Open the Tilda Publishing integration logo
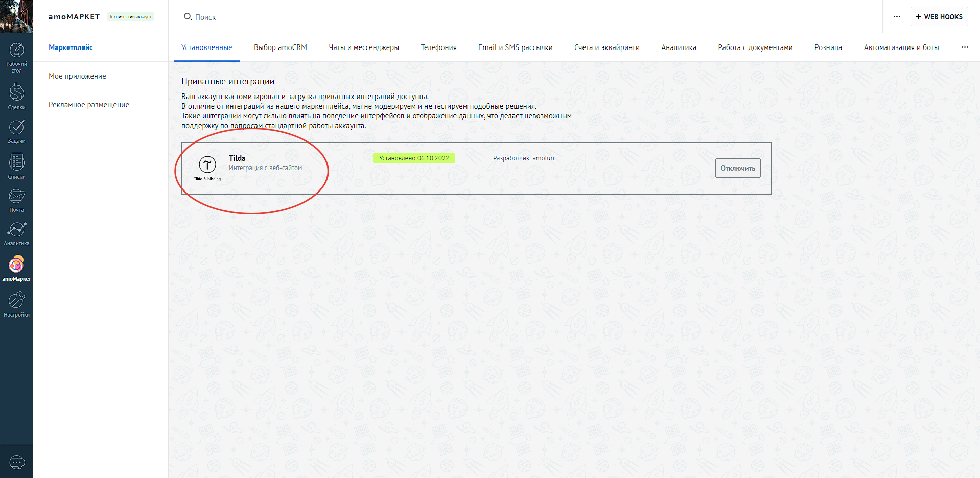980x478 pixels. (207, 168)
